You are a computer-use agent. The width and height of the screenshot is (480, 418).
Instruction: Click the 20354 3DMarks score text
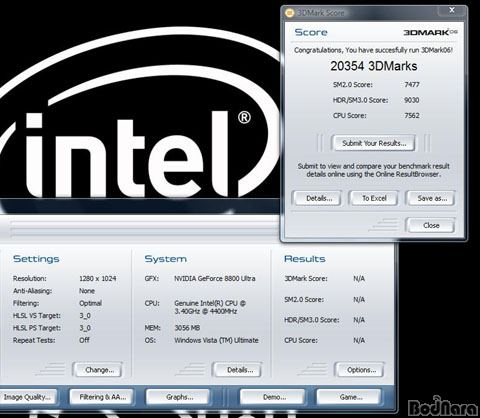click(374, 66)
